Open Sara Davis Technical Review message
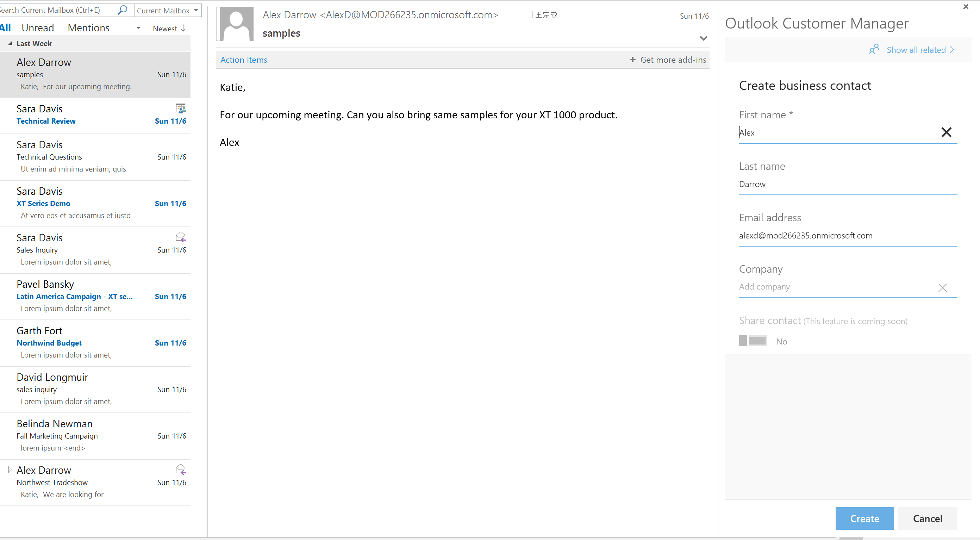The image size is (980, 540). pos(95,116)
